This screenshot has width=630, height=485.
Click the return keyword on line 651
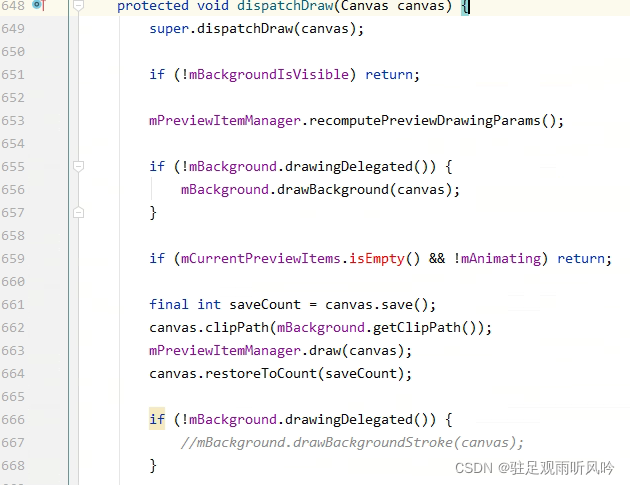click(x=389, y=75)
